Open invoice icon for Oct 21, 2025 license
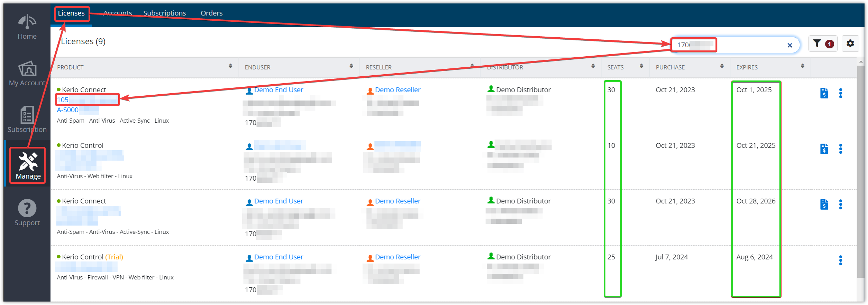868x305 pixels. 824,149
